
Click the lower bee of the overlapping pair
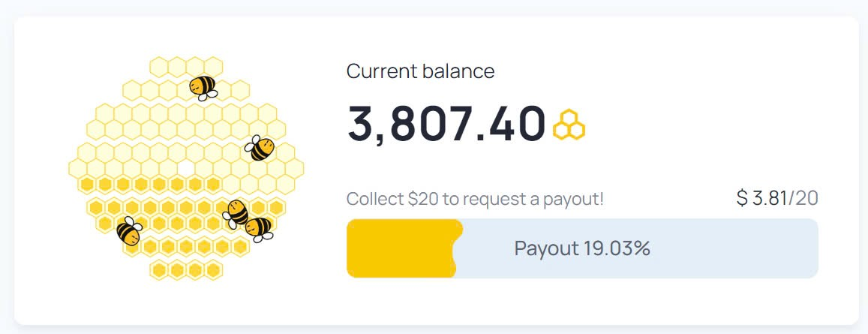(x=259, y=229)
